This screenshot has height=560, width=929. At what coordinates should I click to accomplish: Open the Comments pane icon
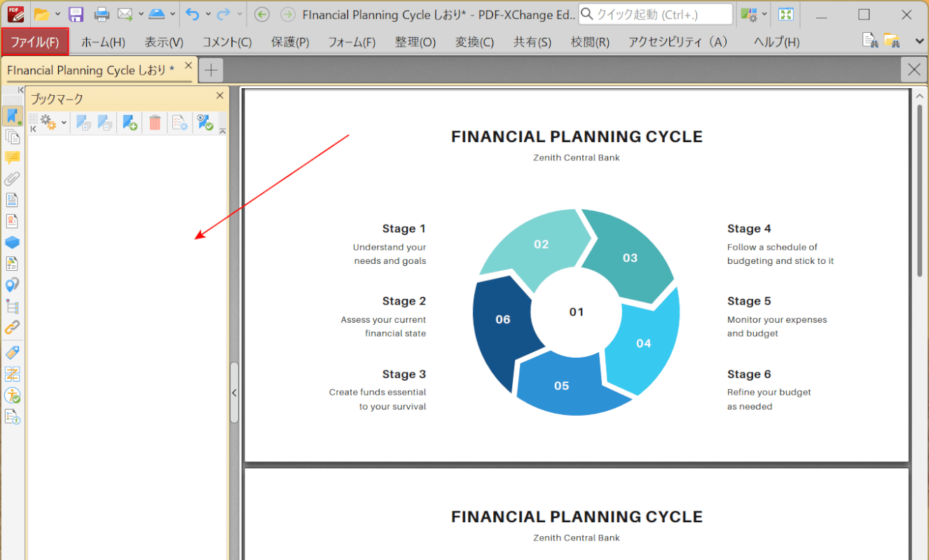tap(13, 157)
